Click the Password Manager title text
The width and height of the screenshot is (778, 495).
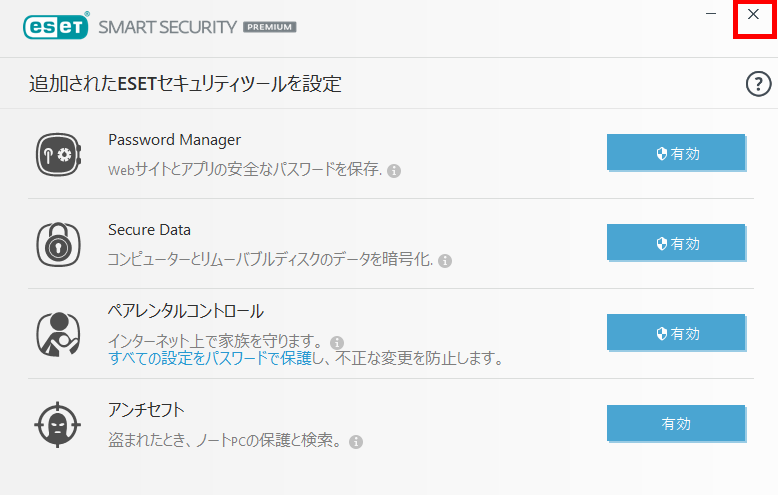[175, 140]
